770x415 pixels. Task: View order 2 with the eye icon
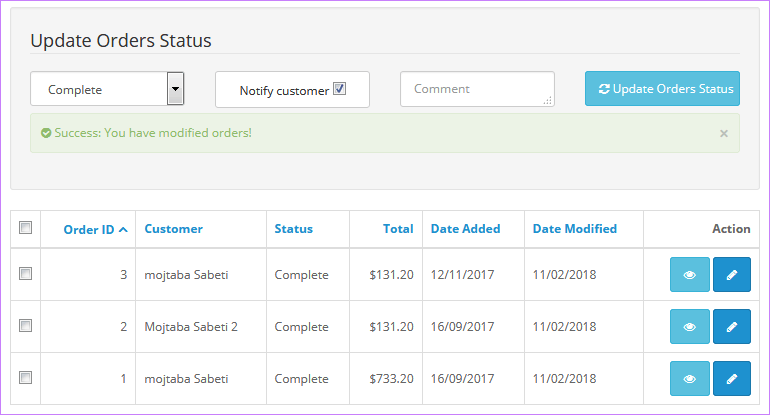point(690,326)
